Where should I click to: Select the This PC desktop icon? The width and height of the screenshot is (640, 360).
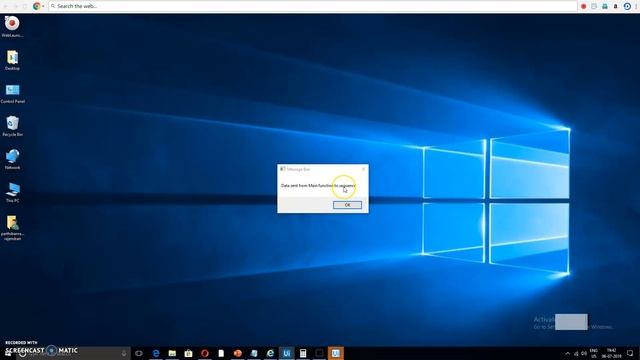pyautogui.click(x=12, y=192)
